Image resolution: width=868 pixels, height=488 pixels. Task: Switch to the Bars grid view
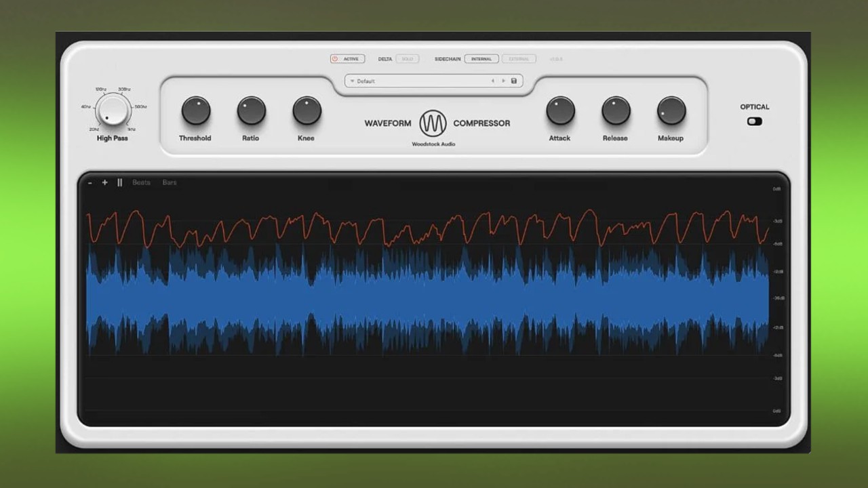tap(170, 182)
